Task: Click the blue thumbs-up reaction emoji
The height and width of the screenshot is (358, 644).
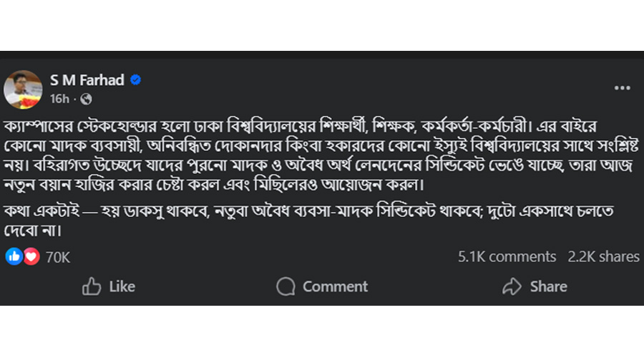Action: pyautogui.click(x=14, y=256)
